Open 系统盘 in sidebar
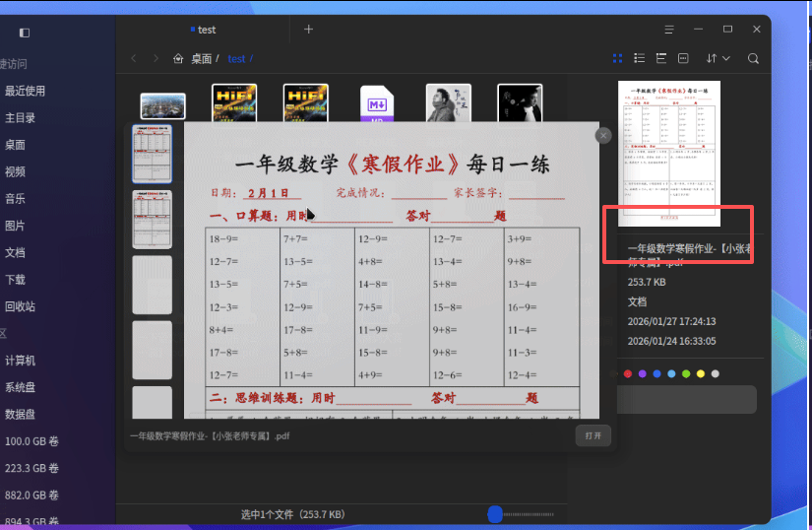The height and width of the screenshot is (530, 812). [20, 387]
